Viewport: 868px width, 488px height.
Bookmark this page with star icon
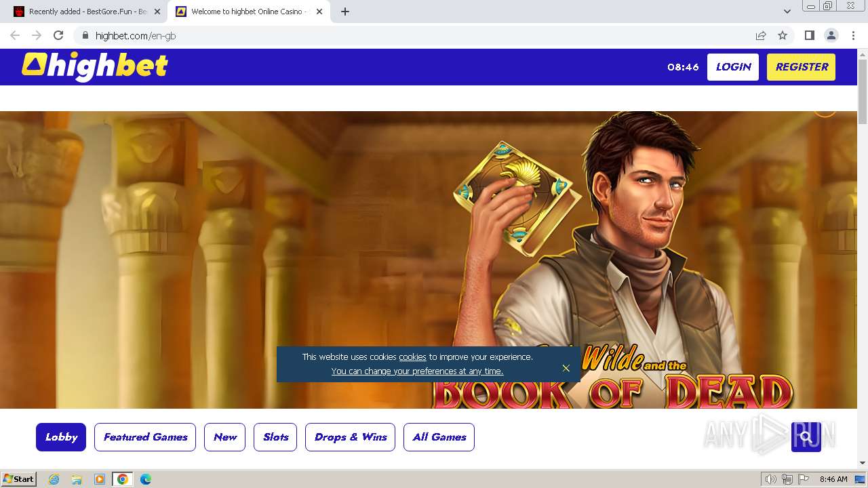pos(783,35)
